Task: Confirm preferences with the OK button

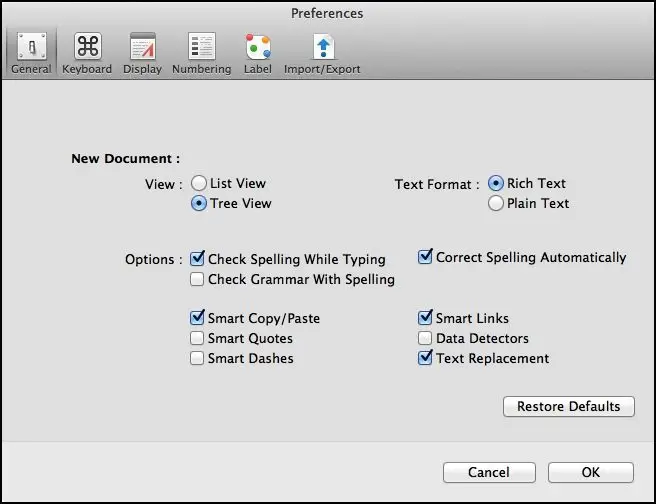Action: (591, 472)
